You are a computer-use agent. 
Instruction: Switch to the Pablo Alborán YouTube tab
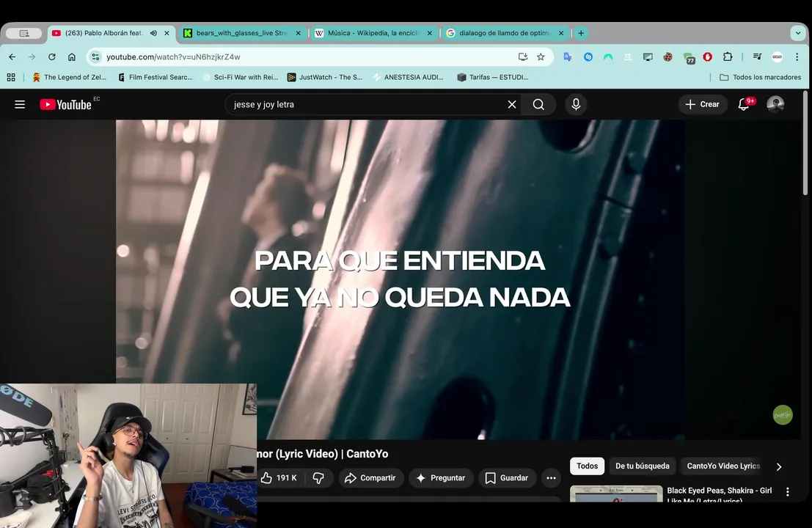(x=103, y=33)
